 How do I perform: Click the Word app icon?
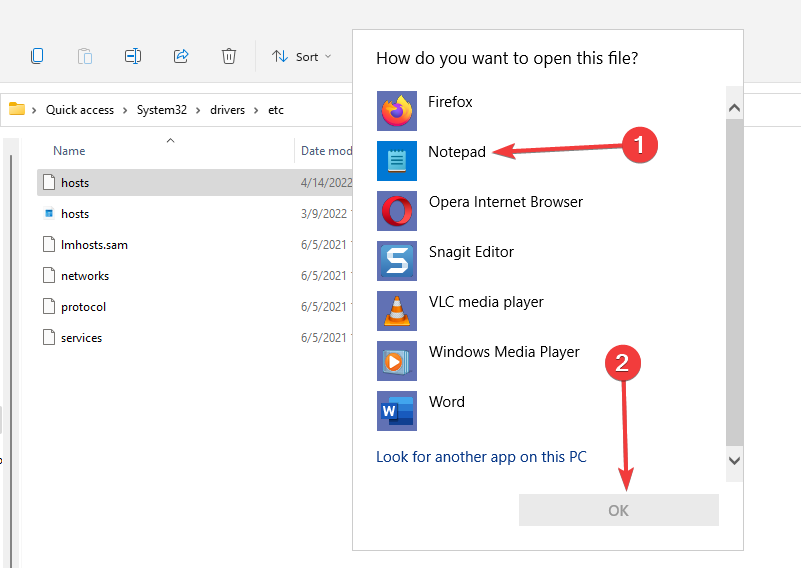point(397,411)
